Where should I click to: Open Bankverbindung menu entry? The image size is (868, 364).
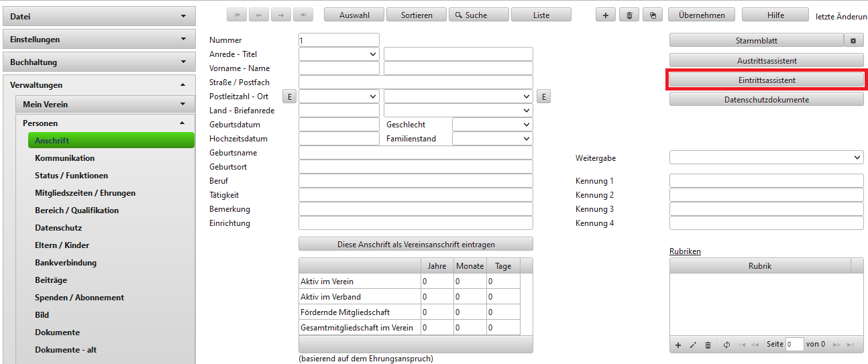66,263
